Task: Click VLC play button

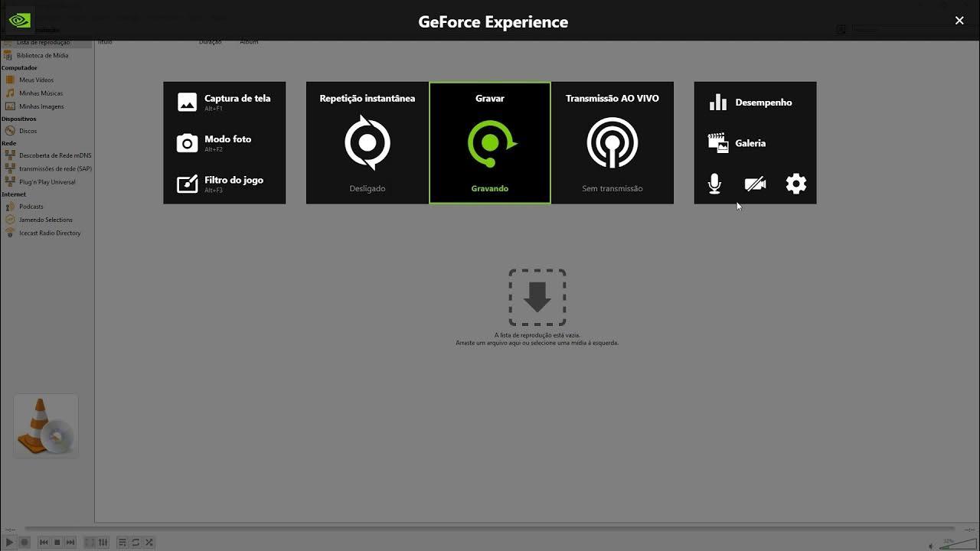Action: (10, 542)
